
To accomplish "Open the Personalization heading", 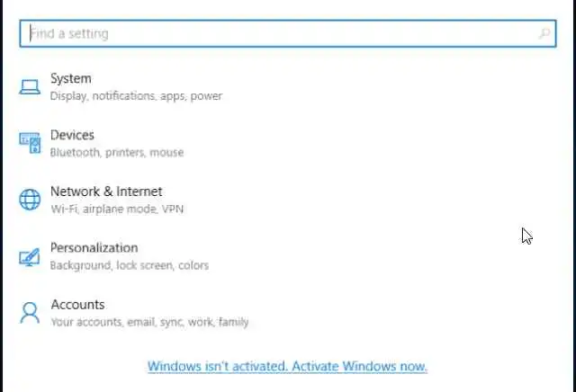I will click(94, 248).
